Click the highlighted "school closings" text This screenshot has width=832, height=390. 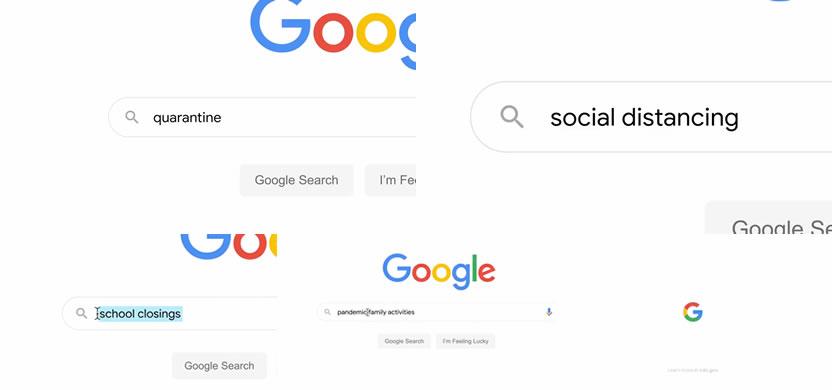click(x=140, y=314)
